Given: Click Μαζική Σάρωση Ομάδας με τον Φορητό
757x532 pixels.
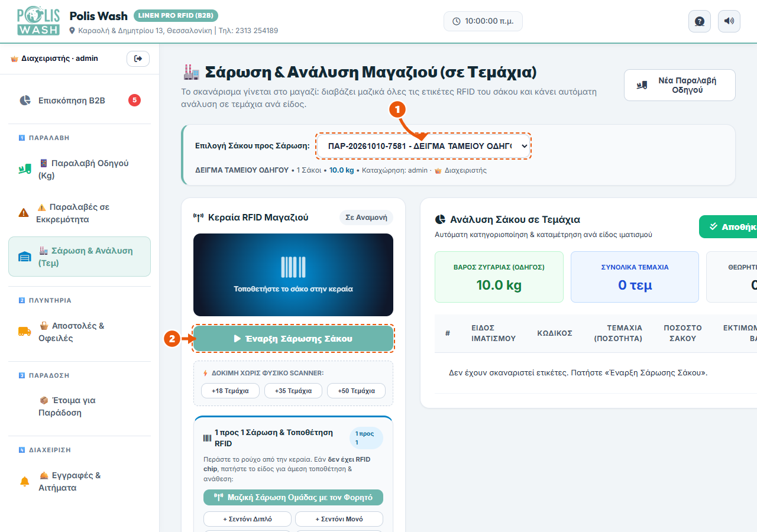Looking at the screenshot, I should point(293,497).
